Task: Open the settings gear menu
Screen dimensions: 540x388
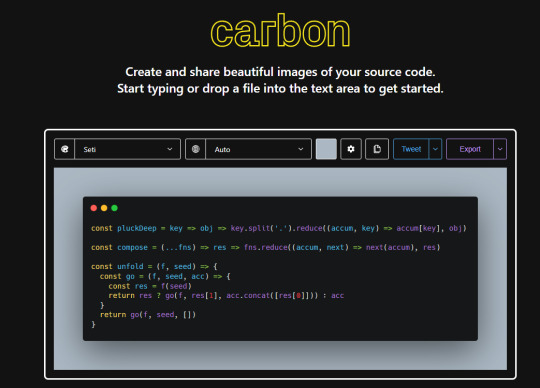Action: [x=351, y=149]
